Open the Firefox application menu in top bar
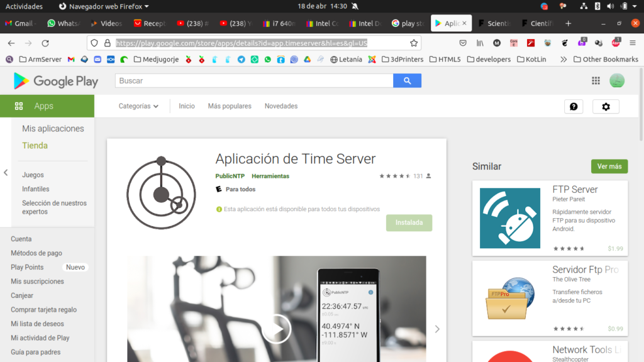The height and width of the screenshot is (362, 644). coord(104,6)
